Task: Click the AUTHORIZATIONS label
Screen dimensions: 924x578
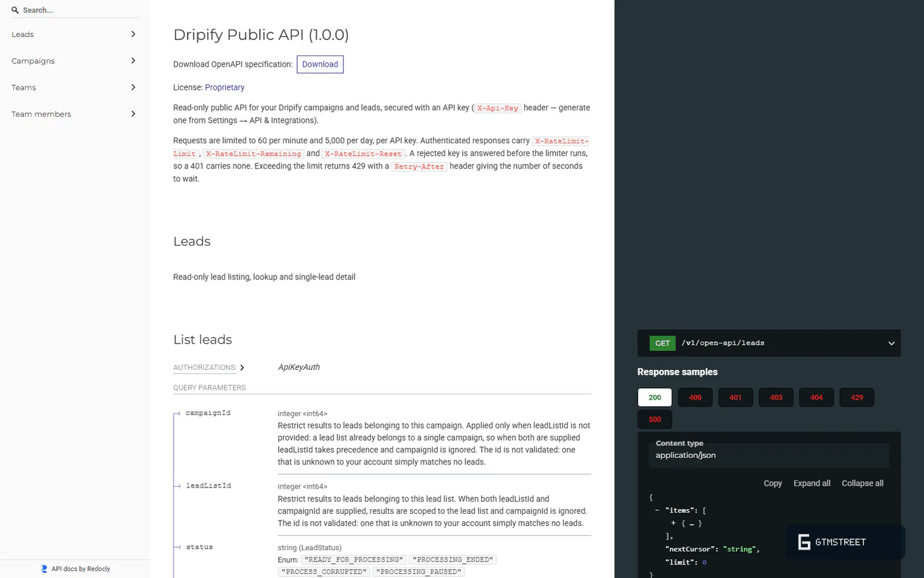Action: pos(205,367)
